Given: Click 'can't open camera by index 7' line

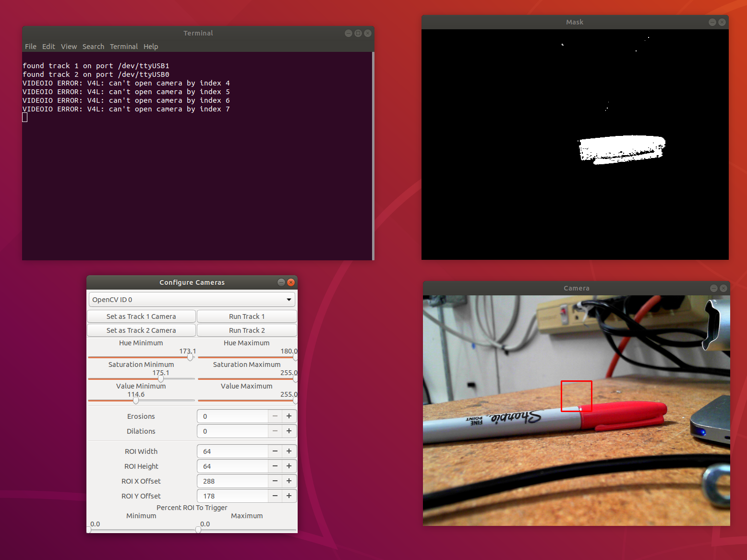Looking at the screenshot, I should click(x=126, y=109).
